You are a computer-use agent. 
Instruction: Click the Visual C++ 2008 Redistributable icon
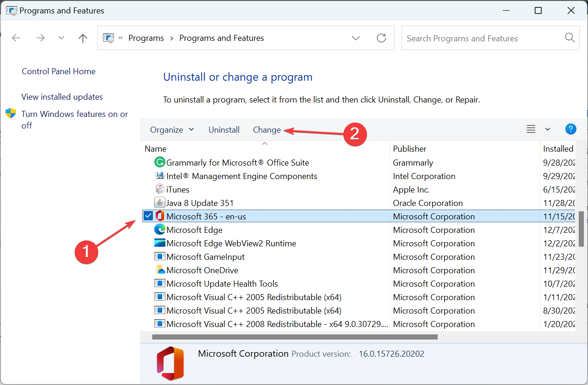(159, 324)
